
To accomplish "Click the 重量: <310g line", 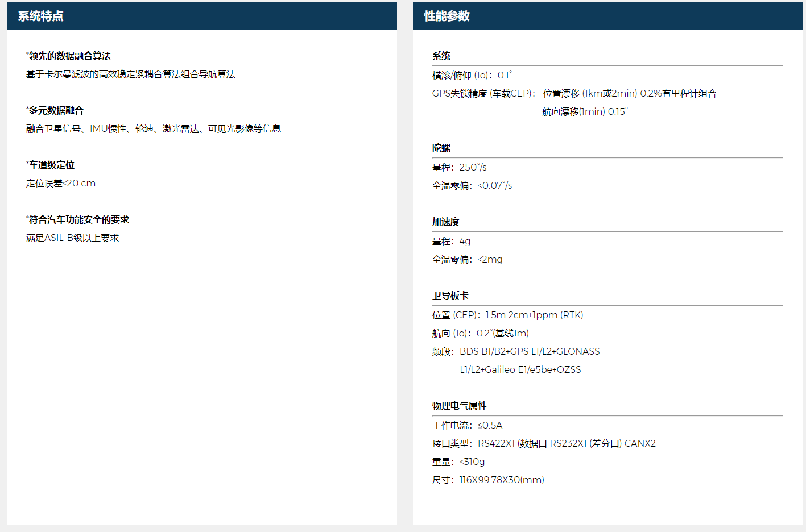I will (458, 462).
